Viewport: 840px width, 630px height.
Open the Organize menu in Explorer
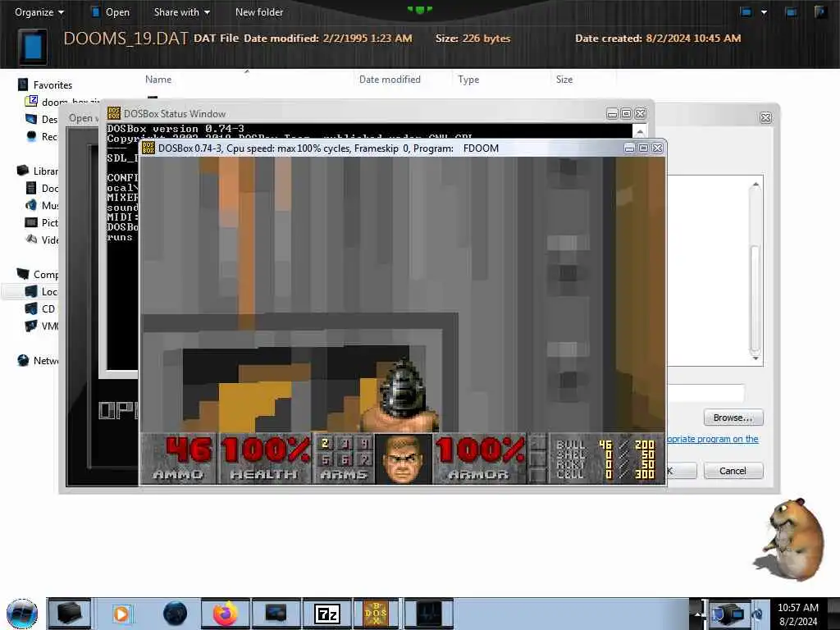pyautogui.click(x=39, y=11)
